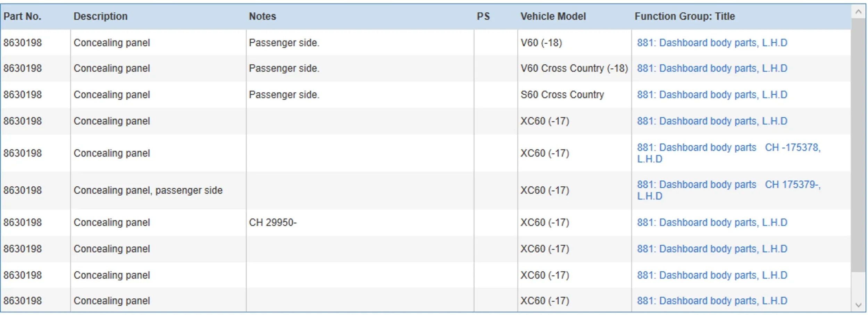Open the Dashboard body parts CH 175379- link
Screen dimensions: 868x315
tap(728, 185)
